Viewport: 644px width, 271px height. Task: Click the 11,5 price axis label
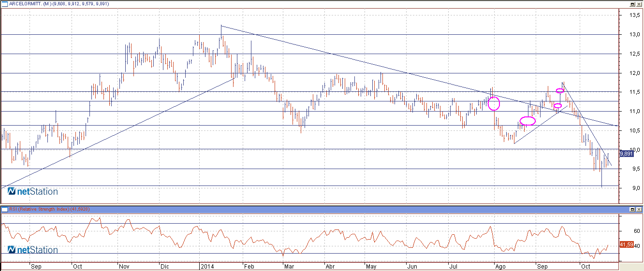(x=634, y=92)
